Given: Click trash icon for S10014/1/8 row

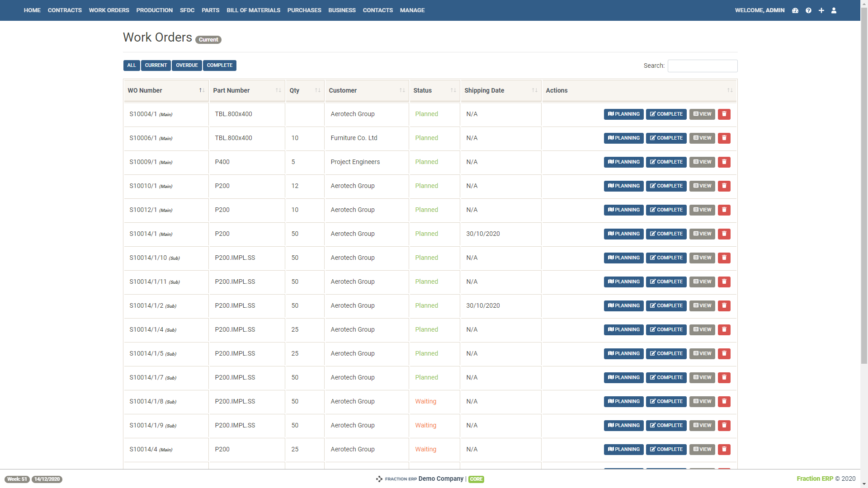Looking at the screenshot, I should tap(724, 402).
